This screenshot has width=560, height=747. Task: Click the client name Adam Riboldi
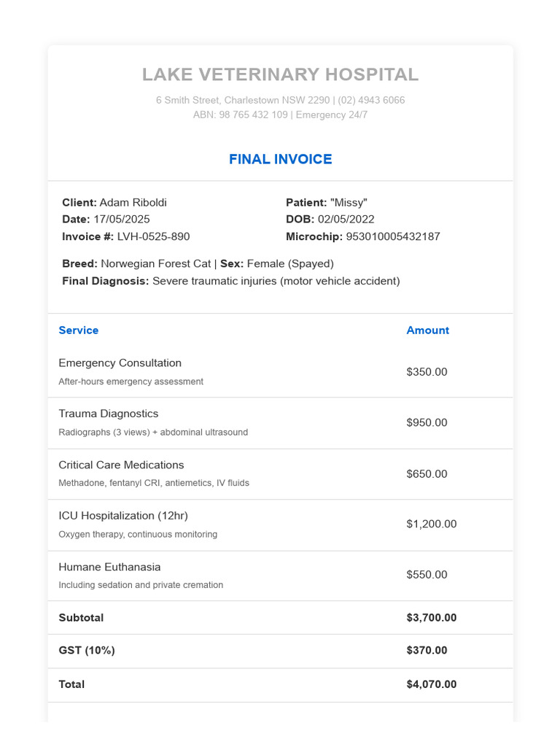133,202
